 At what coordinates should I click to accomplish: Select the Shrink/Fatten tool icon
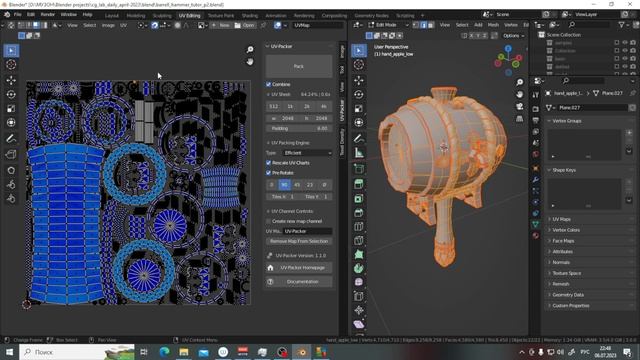coord(359,310)
